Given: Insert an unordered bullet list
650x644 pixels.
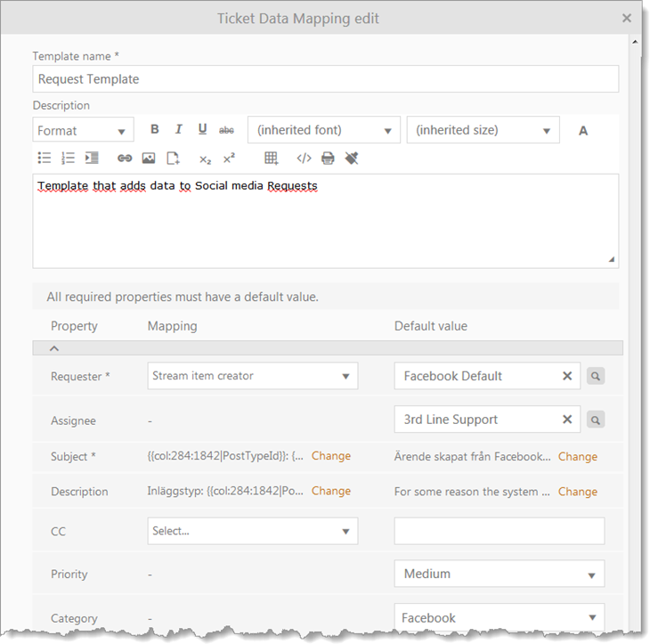Looking at the screenshot, I should [x=45, y=159].
